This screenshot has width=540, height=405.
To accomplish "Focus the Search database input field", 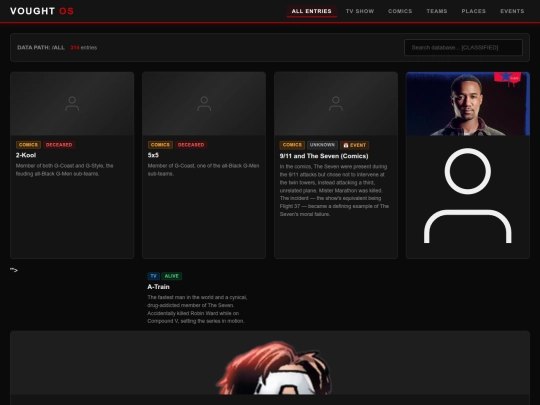I will click(463, 48).
